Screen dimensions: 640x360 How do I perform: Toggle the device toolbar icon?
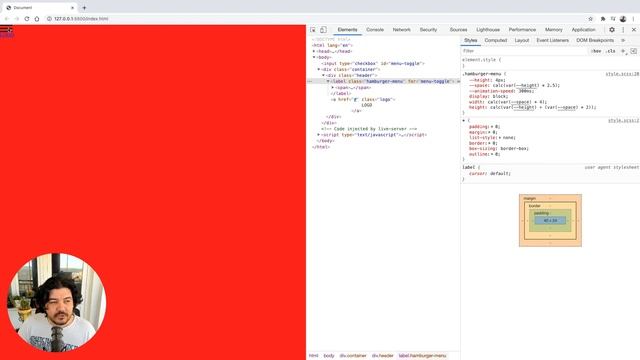pos(323,30)
